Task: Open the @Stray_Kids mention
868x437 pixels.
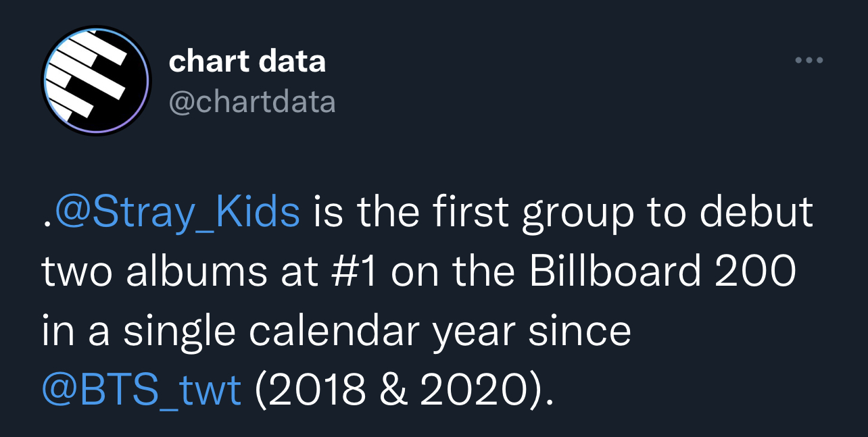Action: point(177,213)
